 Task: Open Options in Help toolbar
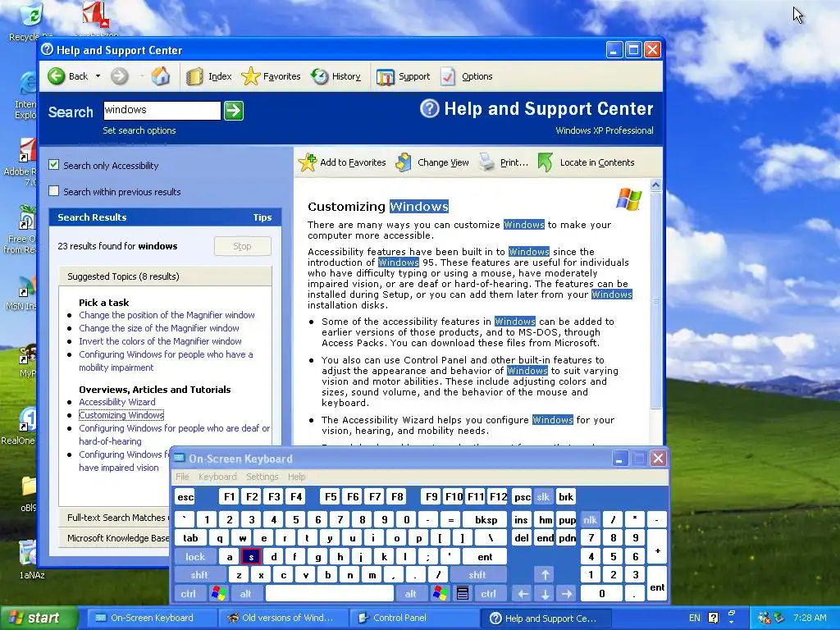[467, 76]
